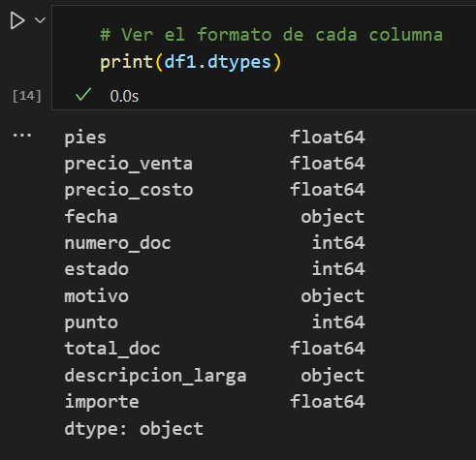Click the print keyword in the code cell

(126, 62)
